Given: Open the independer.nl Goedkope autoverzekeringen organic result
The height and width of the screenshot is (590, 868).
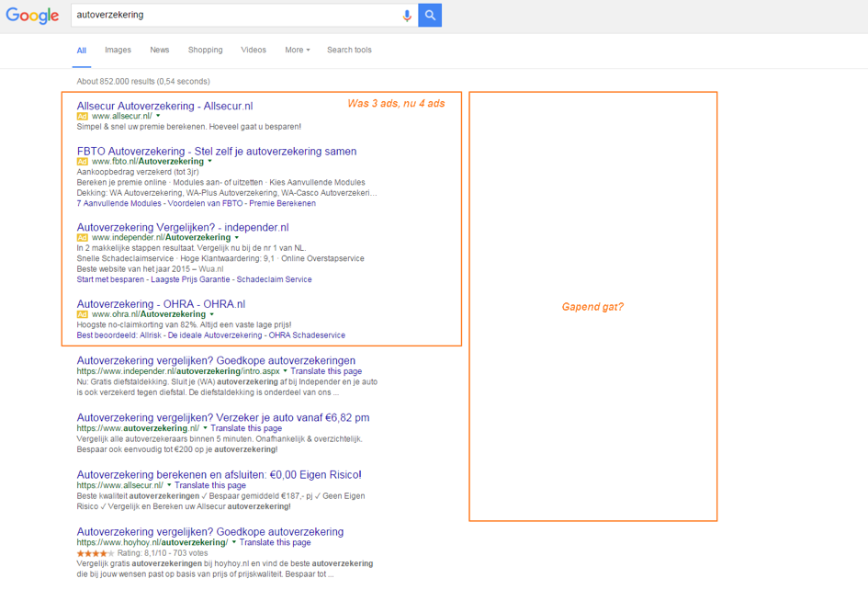Looking at the screenshot, I should [217, 360].
